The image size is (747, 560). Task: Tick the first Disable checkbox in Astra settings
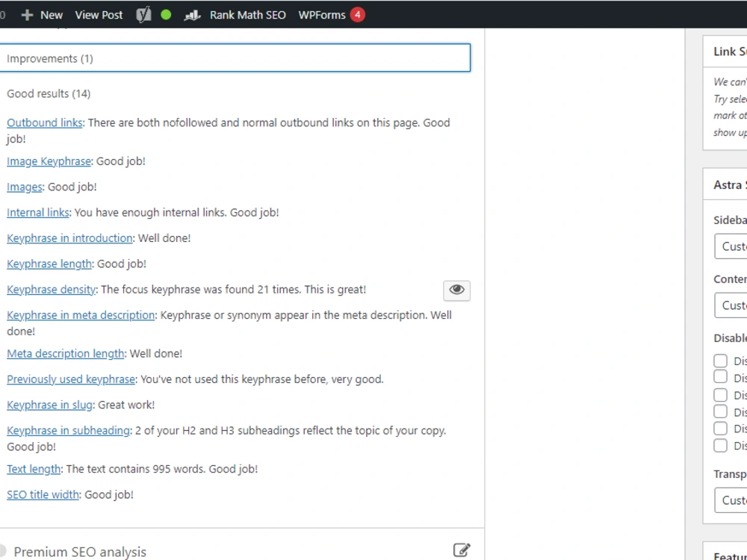coord(720,361)
